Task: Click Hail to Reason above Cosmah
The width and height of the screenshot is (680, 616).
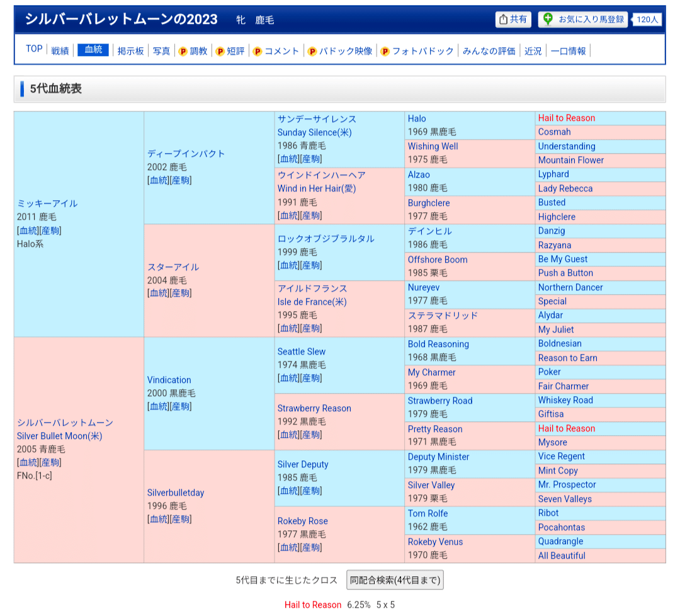Action: point(567,118)
